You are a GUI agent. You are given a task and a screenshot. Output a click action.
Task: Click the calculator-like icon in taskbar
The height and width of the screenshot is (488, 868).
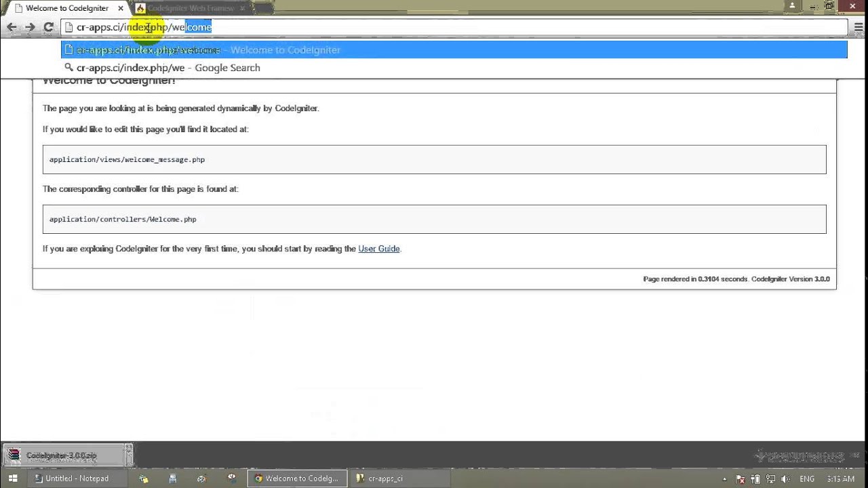[x=173, y=479]
